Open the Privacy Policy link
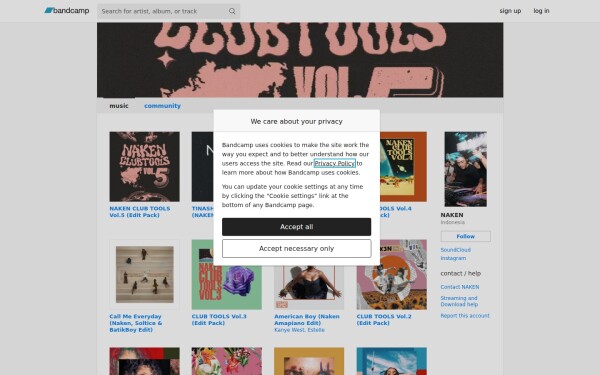This screenshot has height=375, width=600. [334, 163]
